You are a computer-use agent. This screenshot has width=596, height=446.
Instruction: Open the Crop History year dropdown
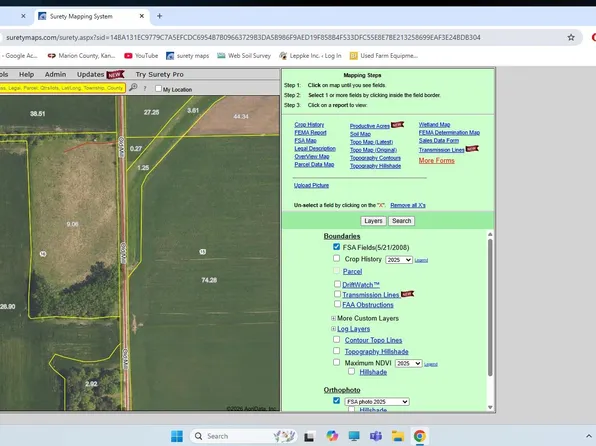(x=399, y=260)
